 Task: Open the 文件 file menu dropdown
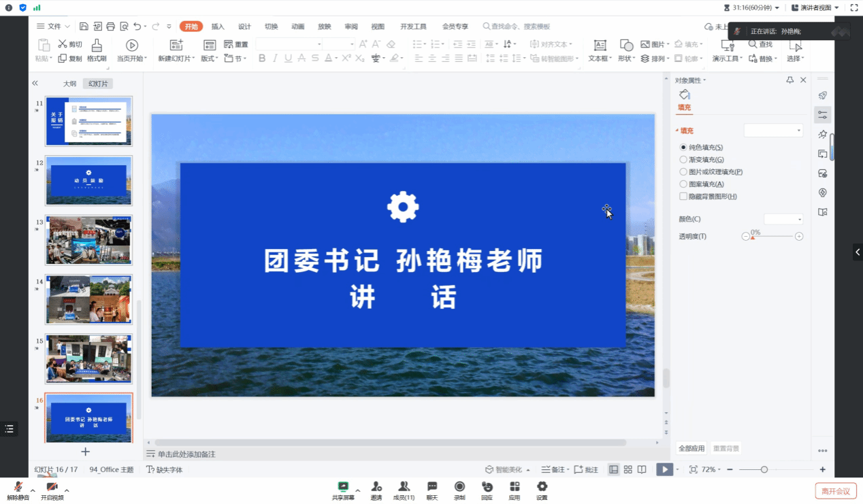point(54,27)
